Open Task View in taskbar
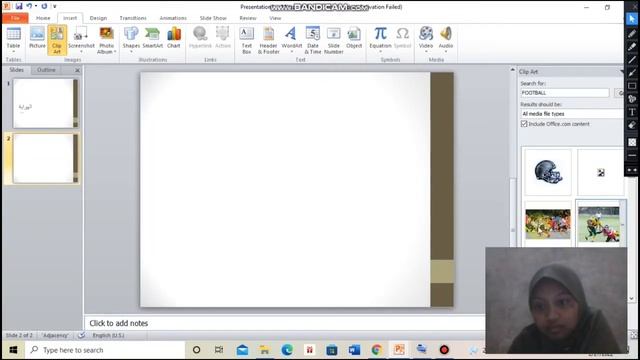 (x=219, y=350)
